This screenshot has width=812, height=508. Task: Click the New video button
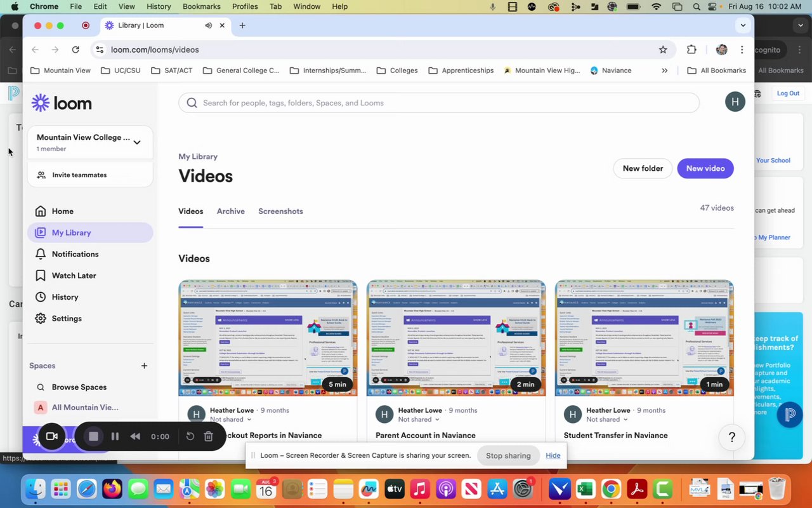click(x=705, y=168)
